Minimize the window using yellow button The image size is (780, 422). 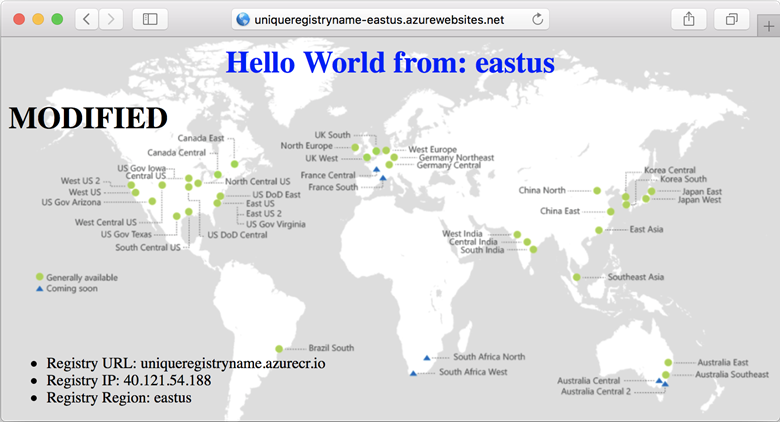pyautogui.click(x=39, y=19)
